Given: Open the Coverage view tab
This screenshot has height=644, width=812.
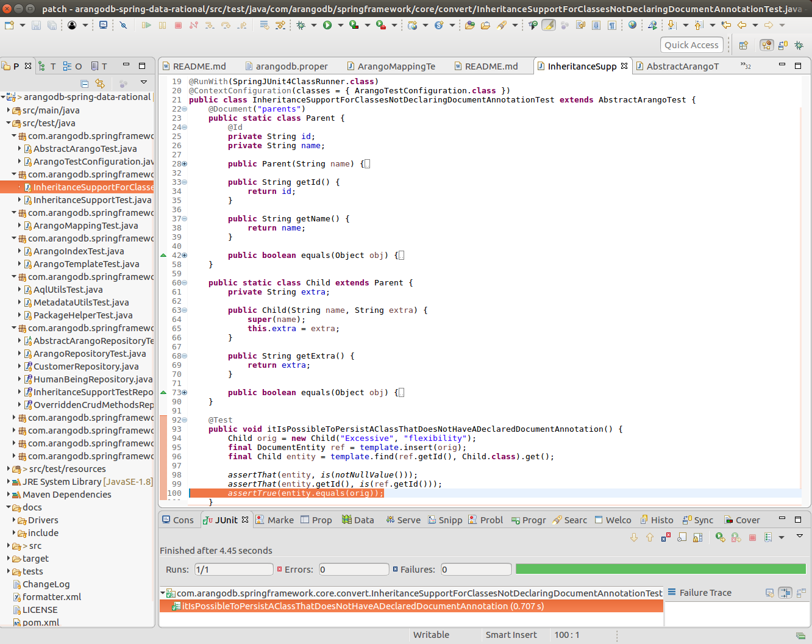Looking at the screenshot, I should (742, 520).
